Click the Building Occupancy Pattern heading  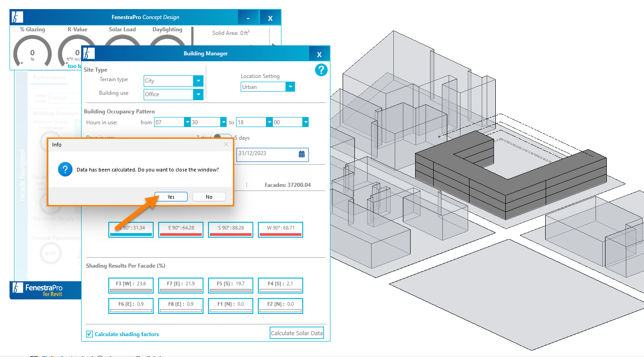tap(119, 112)
